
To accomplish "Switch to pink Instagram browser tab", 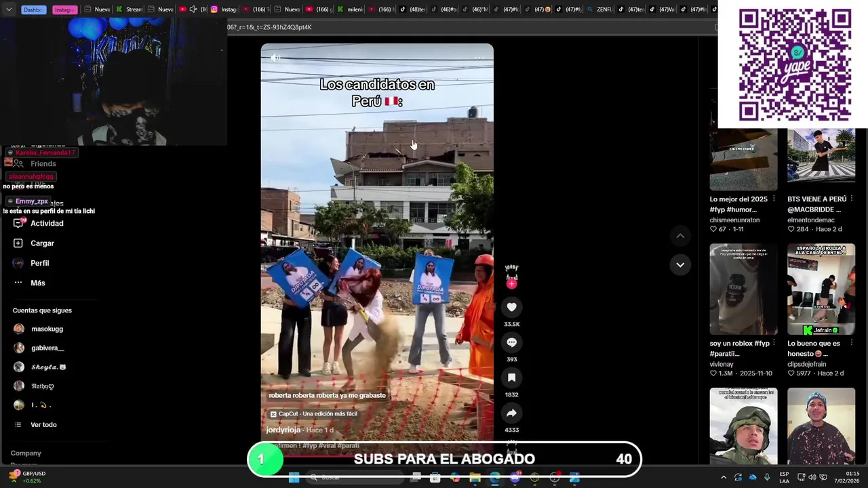I will [64, 9].
